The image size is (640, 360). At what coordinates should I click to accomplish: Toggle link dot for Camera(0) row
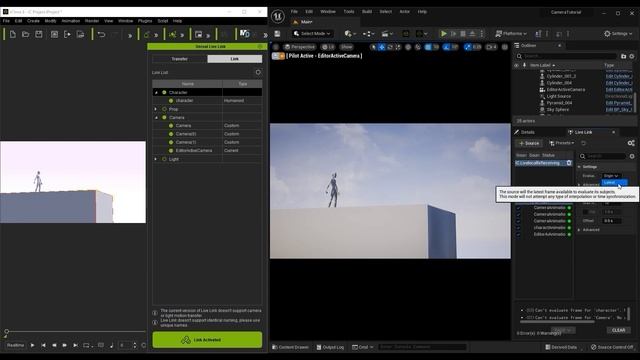[x=171, y=133]
